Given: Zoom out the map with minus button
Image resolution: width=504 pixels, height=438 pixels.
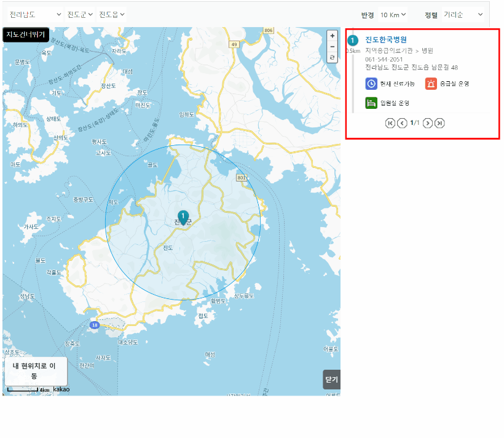Looking at the screenshot, I should pos(332,47).
